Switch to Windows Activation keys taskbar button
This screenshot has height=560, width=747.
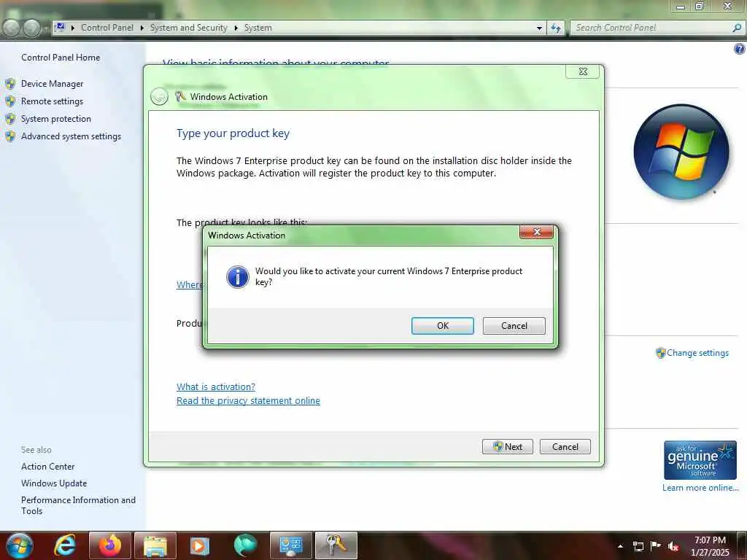click(336, 545)
